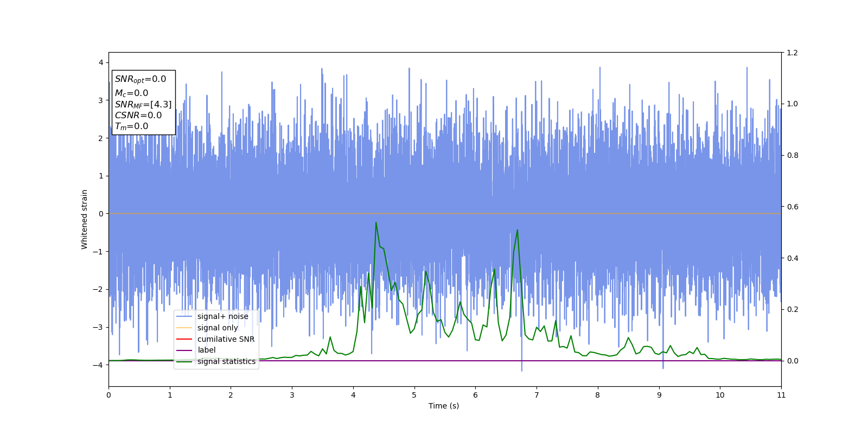Screen dimensions: 868x434
Task: Click the blue signal+ noise legend line
Action: coord(184,317)
